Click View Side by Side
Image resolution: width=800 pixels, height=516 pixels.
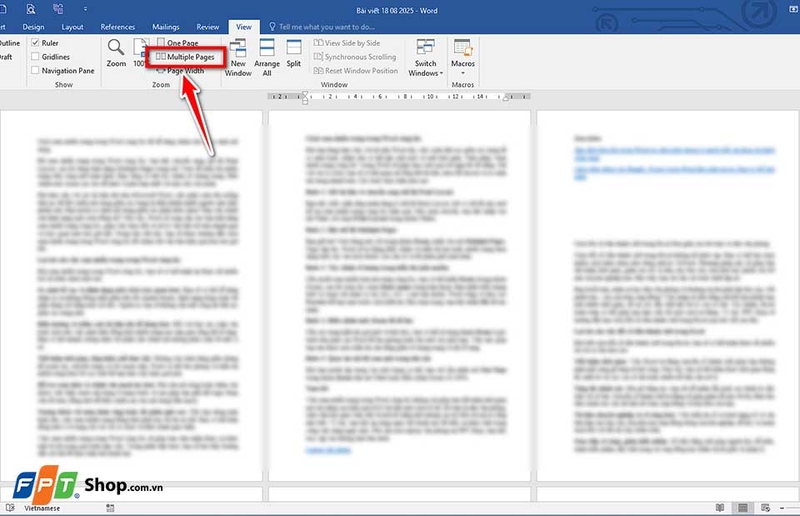point(347,43)
